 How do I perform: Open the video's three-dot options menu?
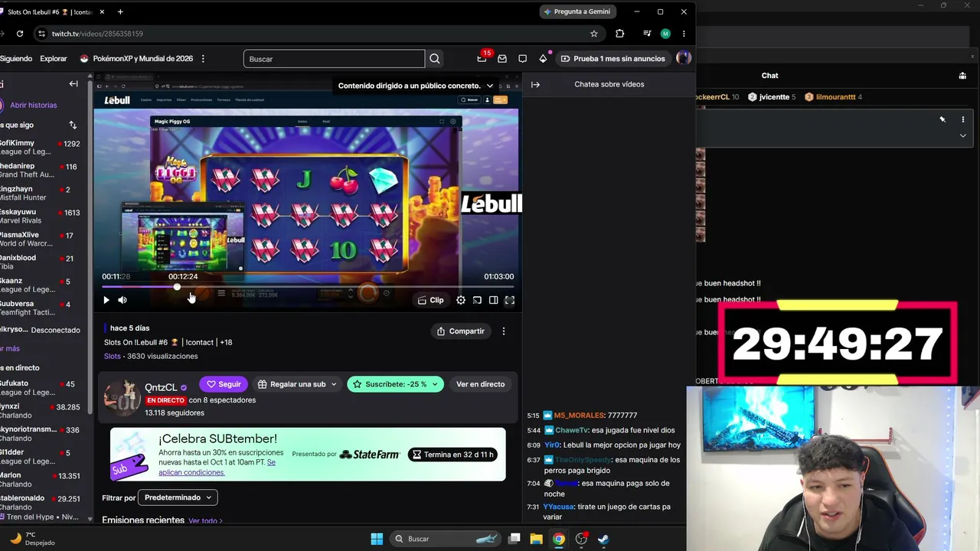click(x=504, y=331)
